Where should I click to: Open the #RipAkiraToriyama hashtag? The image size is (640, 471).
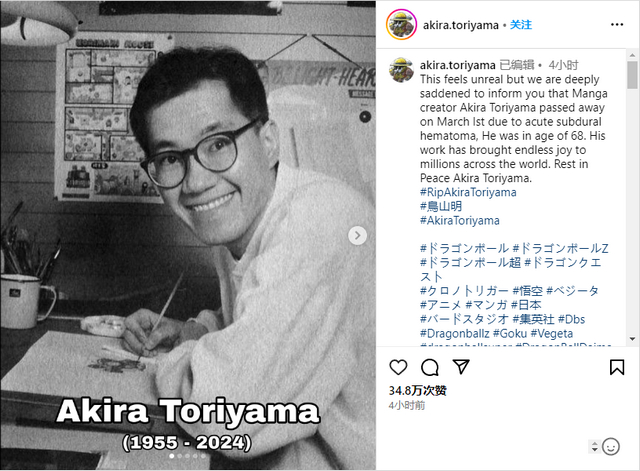pyautogui.click(x=468, y=192)
